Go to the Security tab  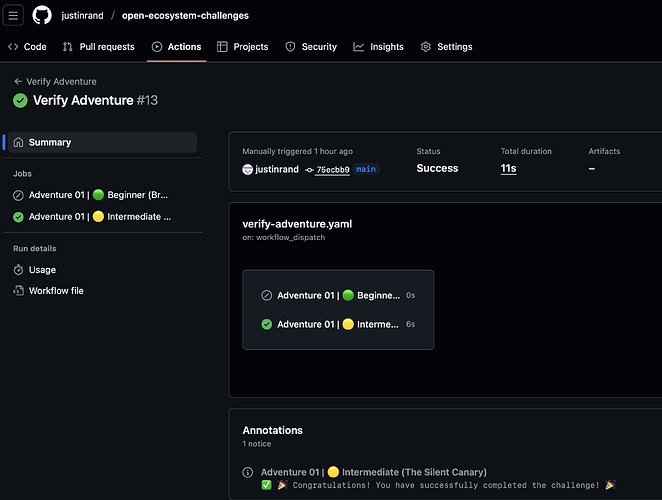pyautogui.click(x=311, y=47)
